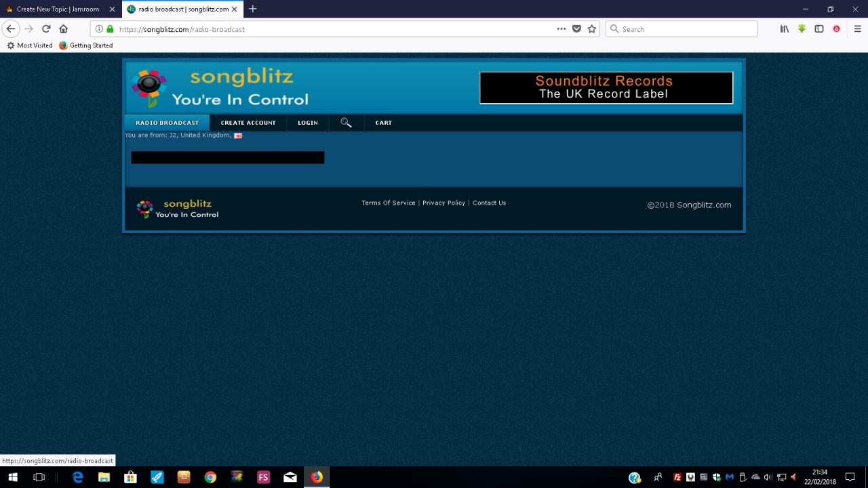The image size is (868, 488).
Task: Close the Create New Topic tab
Action: point(112,9)
